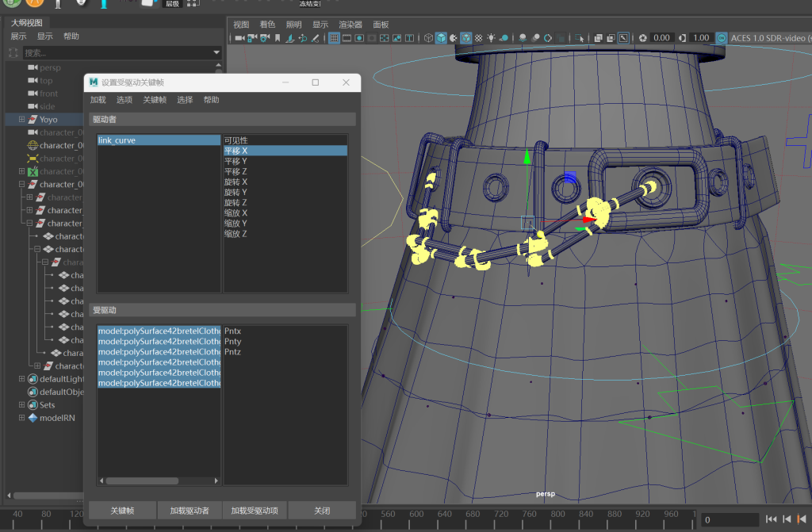The width and height of the screenshot is (812, 532).
Task: Click the select camera icon in viewport toolbar
Action: (x=239, y=38)
